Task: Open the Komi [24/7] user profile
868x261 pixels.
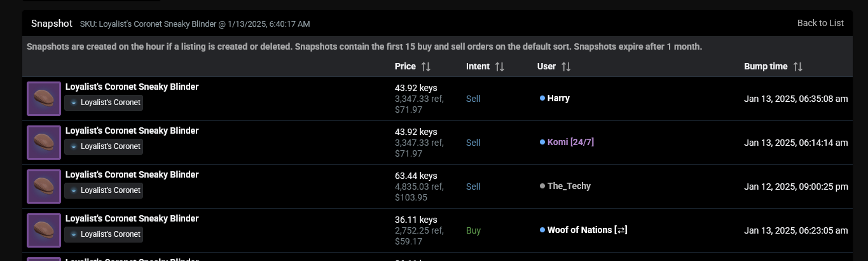Action: (570, 143)
